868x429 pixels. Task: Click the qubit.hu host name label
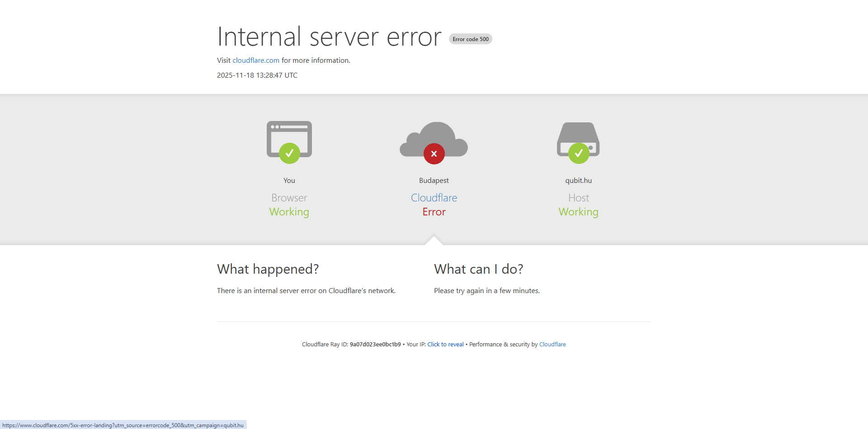click(x=579, y=181)
